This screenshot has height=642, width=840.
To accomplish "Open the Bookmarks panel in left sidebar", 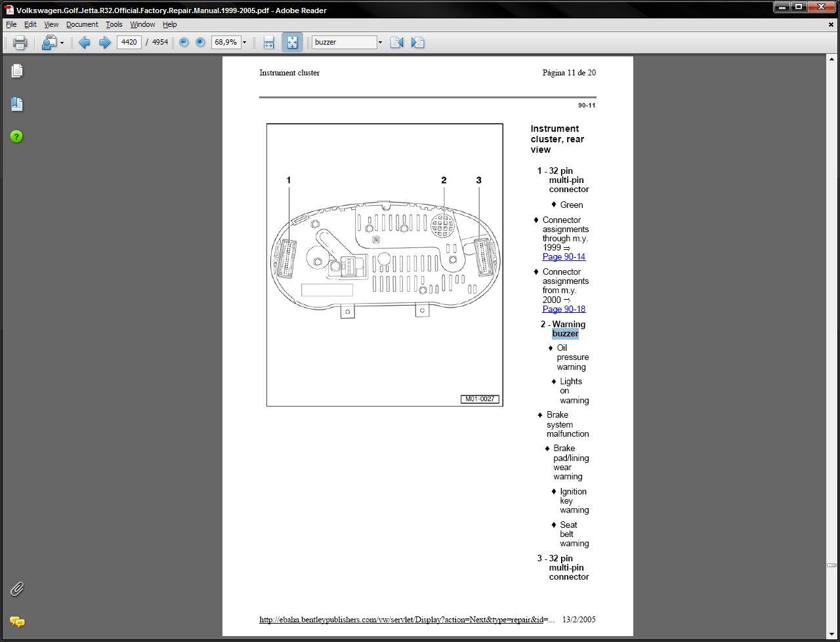I will tap(17, 104).
